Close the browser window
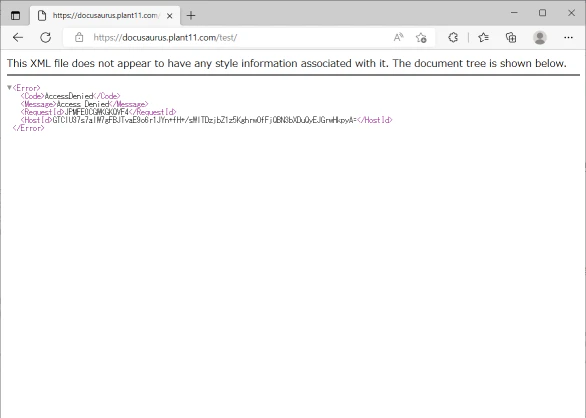The image size is (586, 418). tap(571, 13)
